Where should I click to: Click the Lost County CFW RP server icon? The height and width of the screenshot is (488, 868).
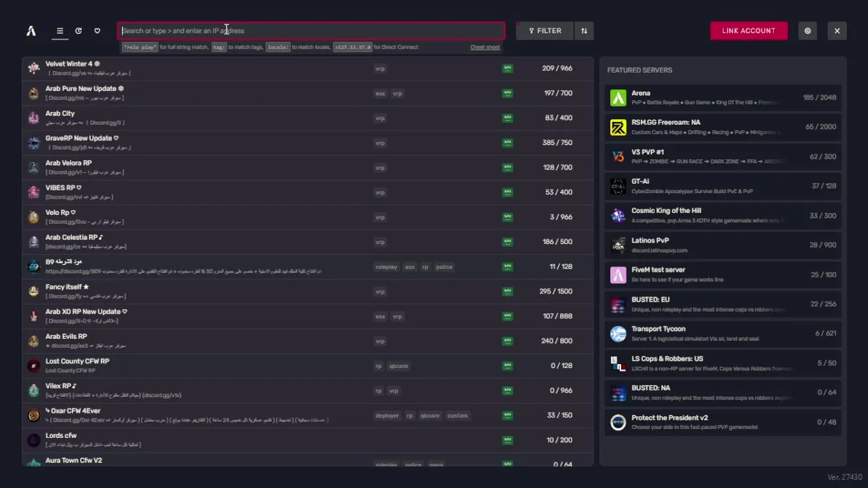click(33, 365)
